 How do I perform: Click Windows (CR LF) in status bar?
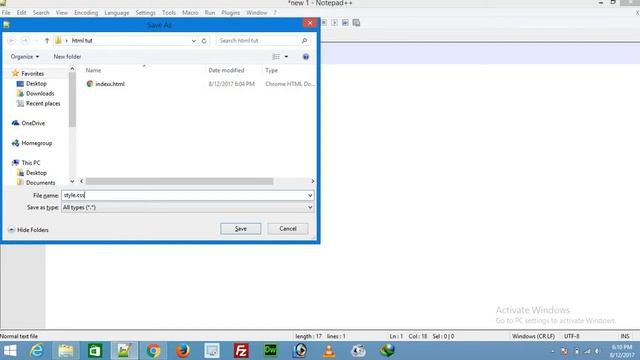533,336
